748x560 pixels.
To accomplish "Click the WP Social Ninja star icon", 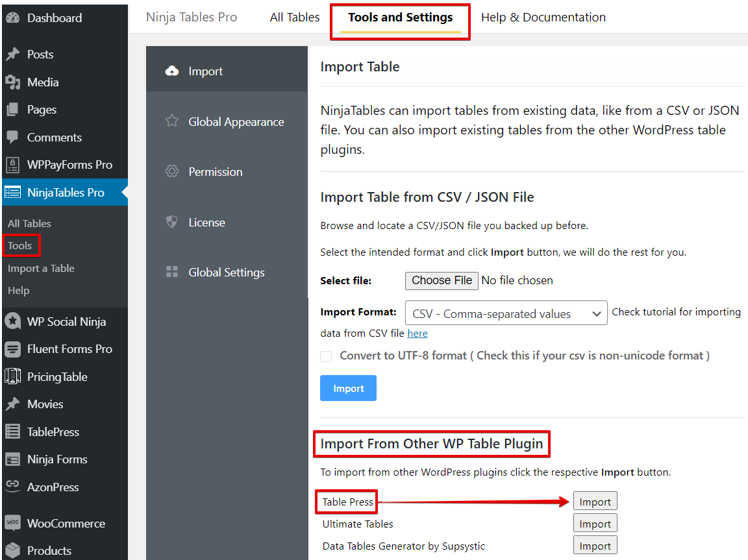I will (x=13, y=322).
